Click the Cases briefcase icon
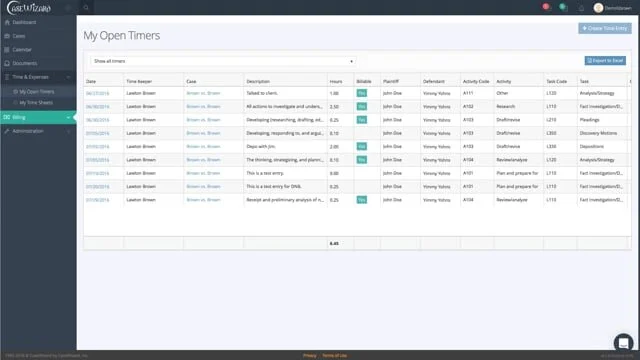This screenshot has width=640, height=360. coord(7,36)
